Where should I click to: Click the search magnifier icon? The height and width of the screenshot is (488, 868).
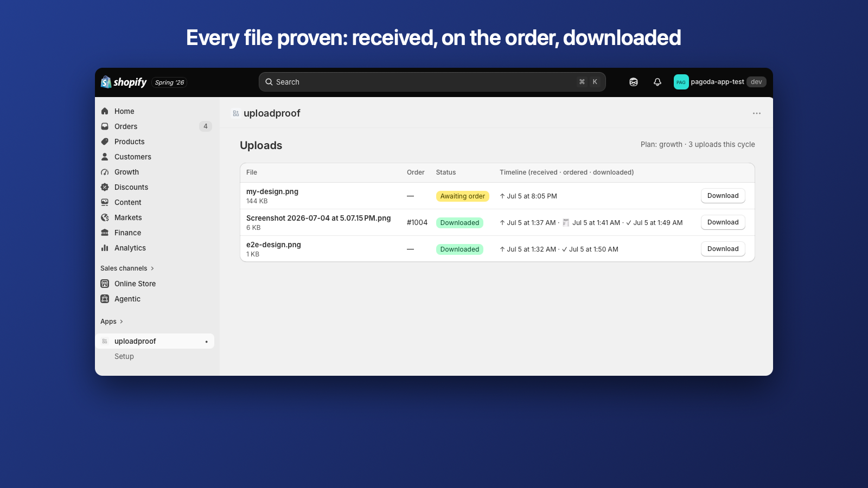(x=269, y=82)
